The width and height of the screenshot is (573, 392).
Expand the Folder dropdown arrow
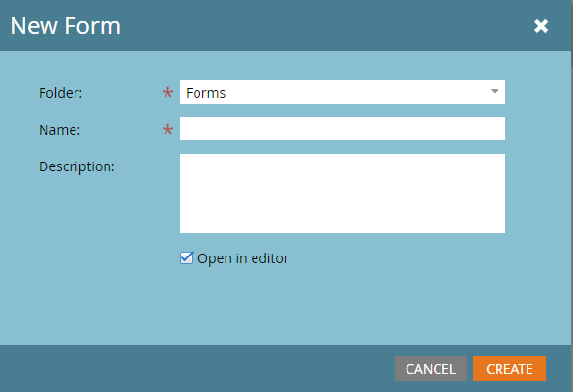click(494, 91)
